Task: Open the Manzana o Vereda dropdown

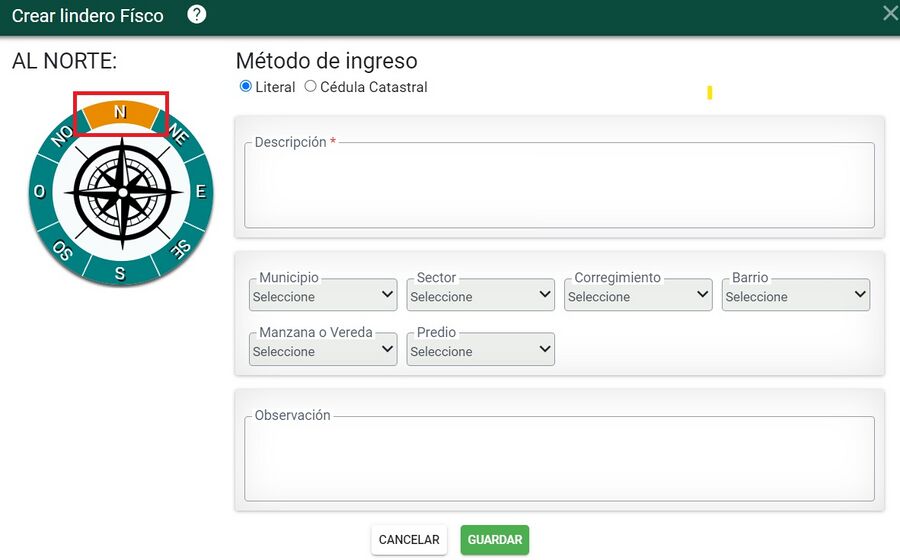Action: 323,349
